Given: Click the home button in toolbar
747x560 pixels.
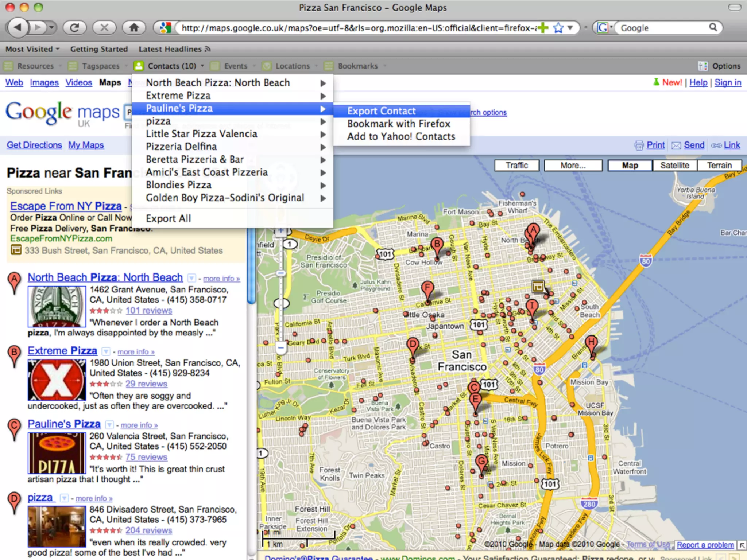Looking at the screenshot, I should (134, 28).
